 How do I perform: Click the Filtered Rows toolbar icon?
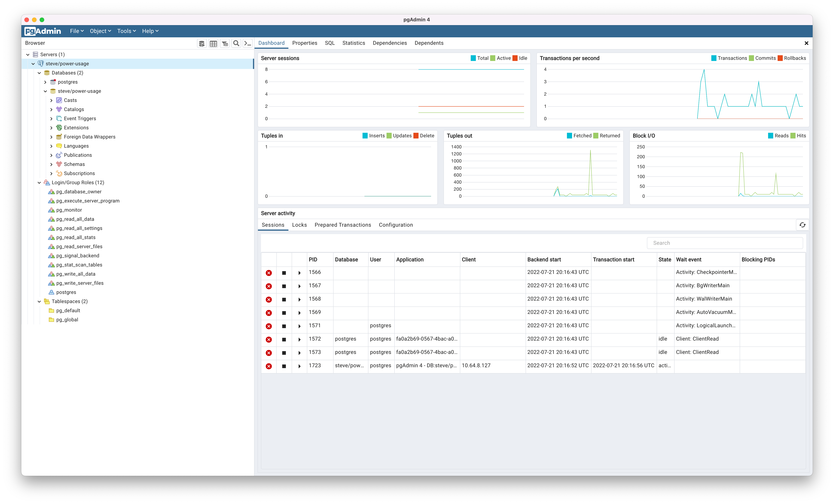pyautogui.click(x=225, y=43)
